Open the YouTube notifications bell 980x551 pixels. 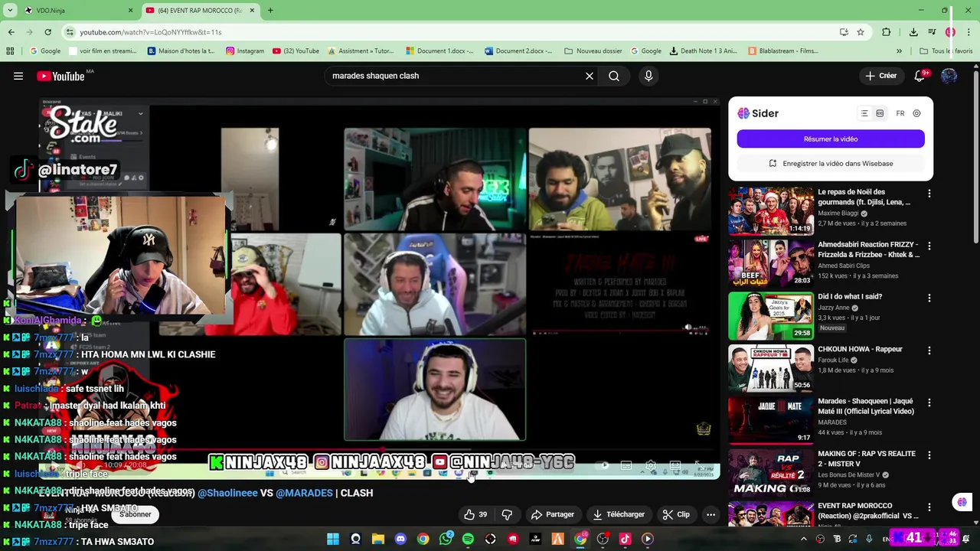[x=920, y=76]
